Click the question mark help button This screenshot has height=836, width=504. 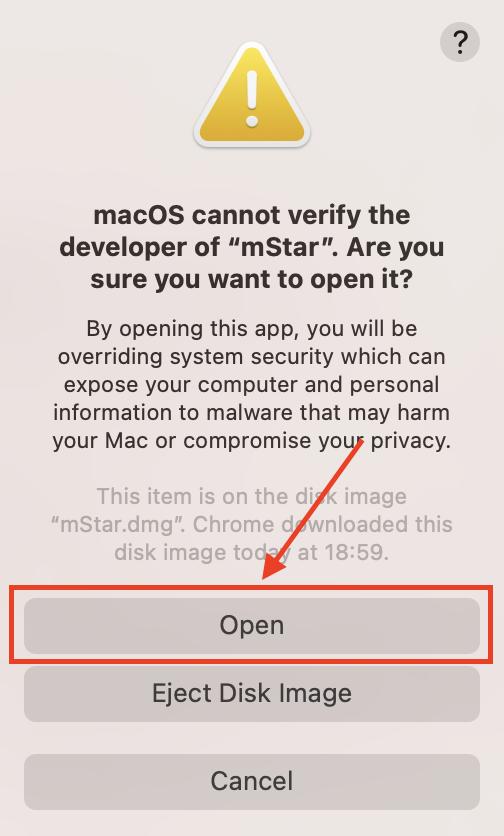pyautogui.click(x=460, y=42)
